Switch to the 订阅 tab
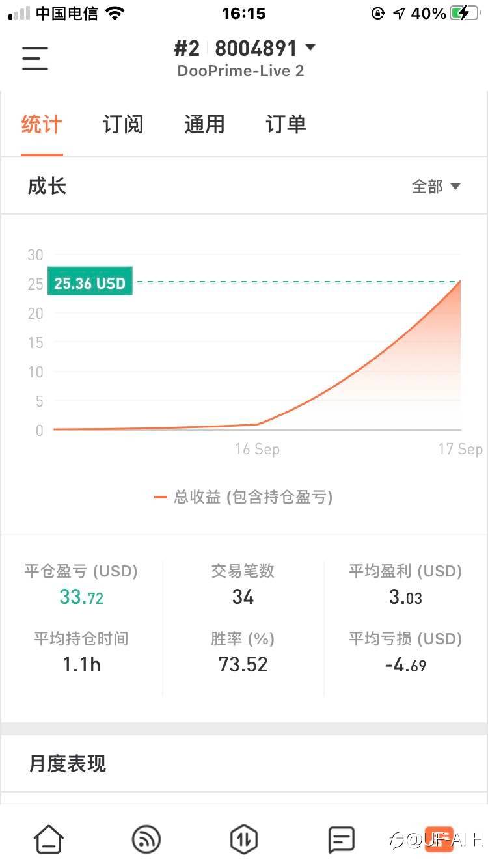This screenshot has width=488, height=868. click(x=123, y=124)
